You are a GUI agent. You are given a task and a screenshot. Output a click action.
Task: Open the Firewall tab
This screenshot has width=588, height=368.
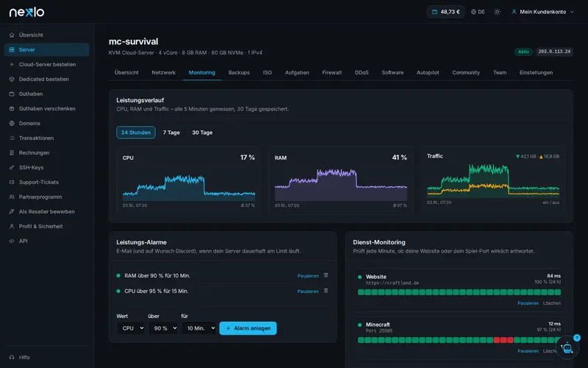tap(332, 72)
